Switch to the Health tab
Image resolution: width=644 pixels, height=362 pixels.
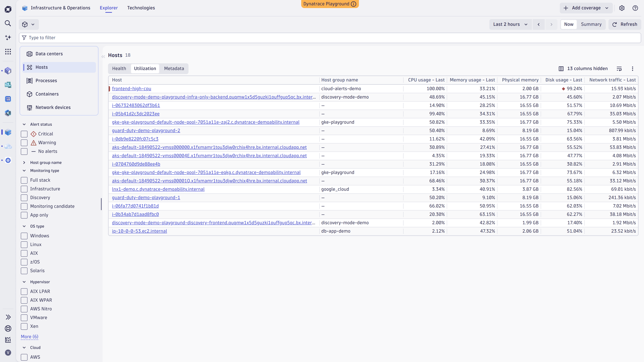tap(119, 69)
